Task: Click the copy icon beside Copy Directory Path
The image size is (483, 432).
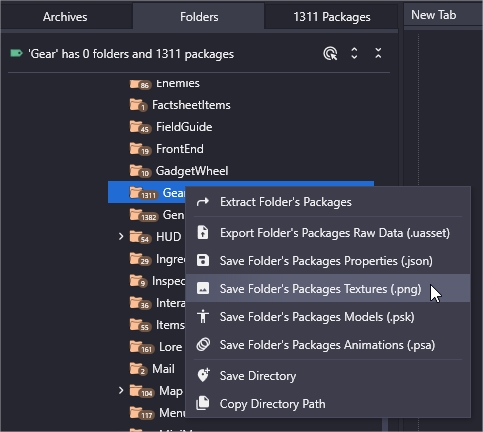Action: pos(203,403)
